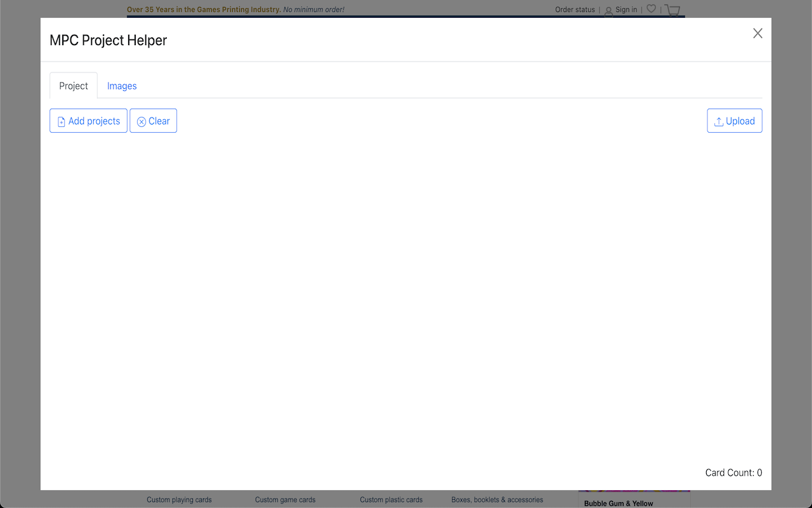Click Sign in on background page
Viewport: 812px width, 508px height.
[626, 10]
